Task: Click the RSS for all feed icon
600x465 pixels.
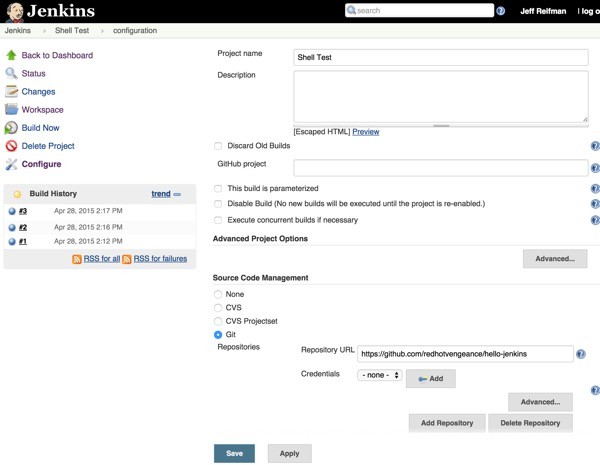Action: tap(77, 259)
